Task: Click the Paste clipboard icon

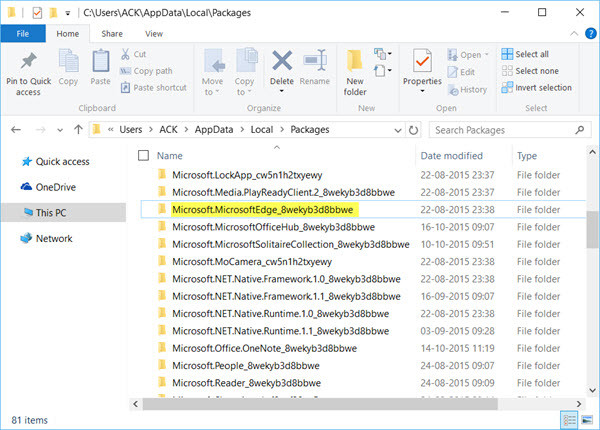Action: click(x=100, y=61)
